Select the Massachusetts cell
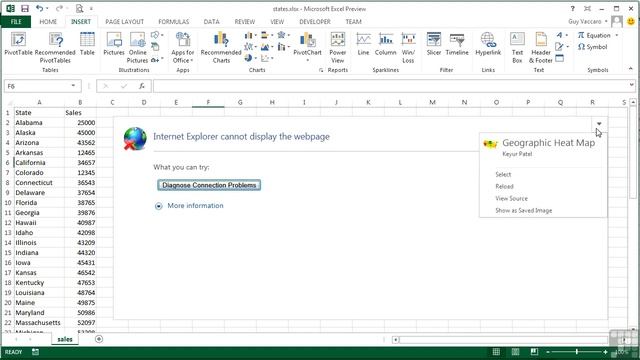This screenshot has height=360, width=640. coord(39,322)
